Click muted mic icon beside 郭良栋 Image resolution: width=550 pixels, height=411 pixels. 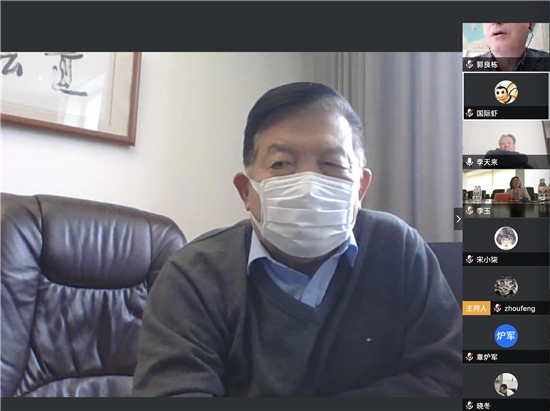(469, 65)
